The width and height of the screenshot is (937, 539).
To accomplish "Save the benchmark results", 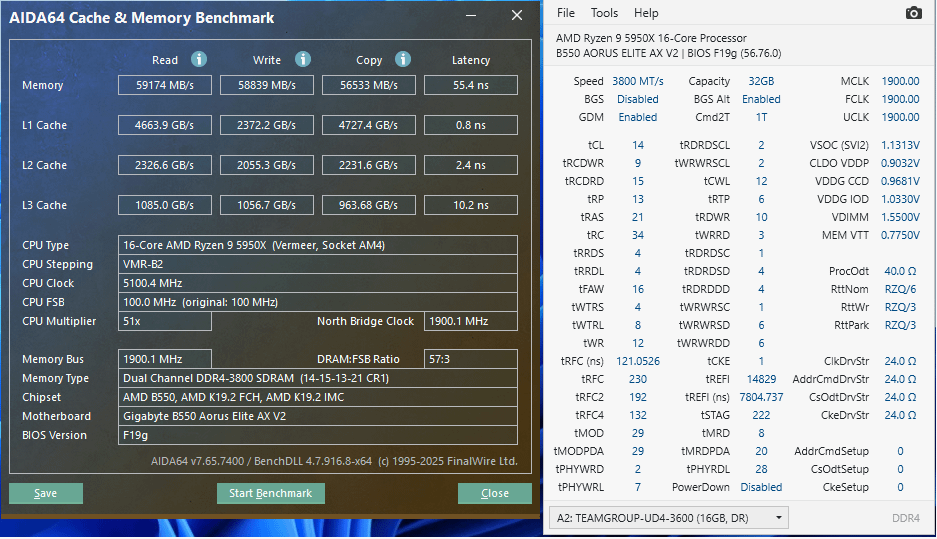I will 45,493.
